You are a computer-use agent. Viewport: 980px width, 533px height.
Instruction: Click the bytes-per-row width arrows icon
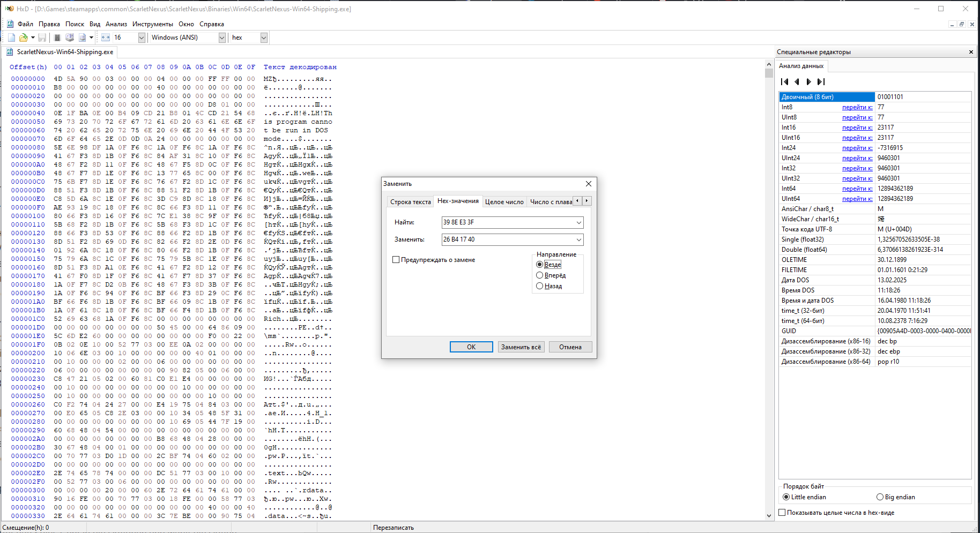pyautogui.click(x=106, y=37)
